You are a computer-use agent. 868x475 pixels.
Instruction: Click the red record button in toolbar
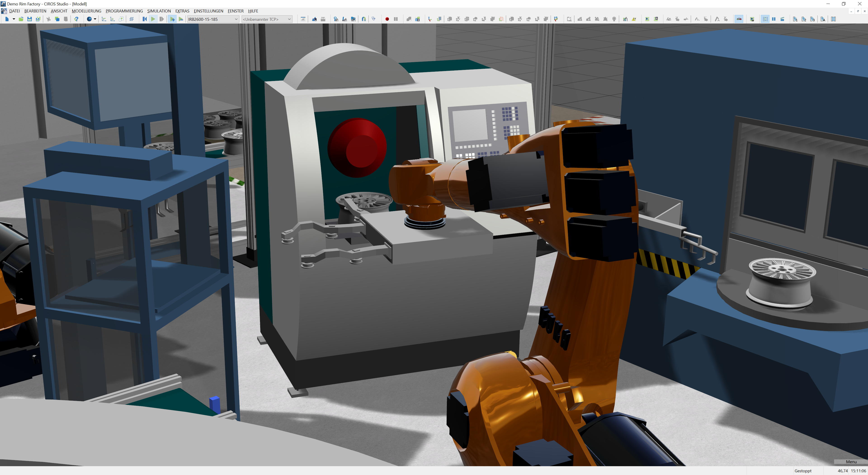387,19
